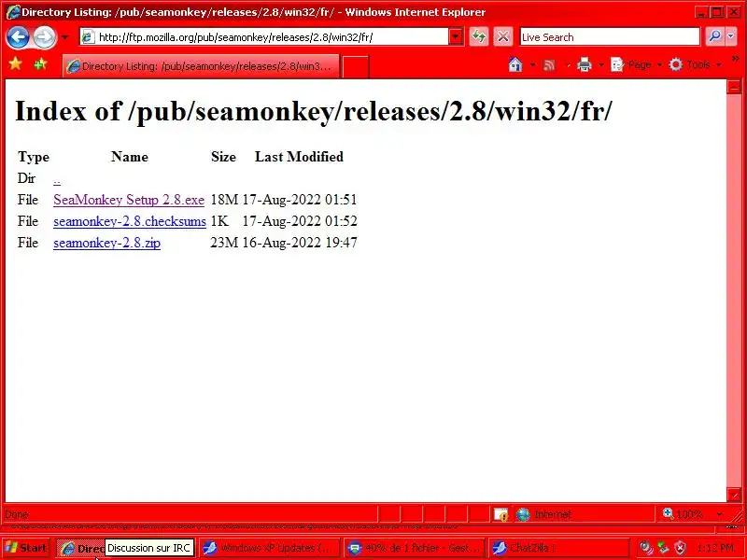The width and height of the screenshot is (747, 560).
Task: Click the ftp.mozilla.org address bar
Action: click(264, 37)
